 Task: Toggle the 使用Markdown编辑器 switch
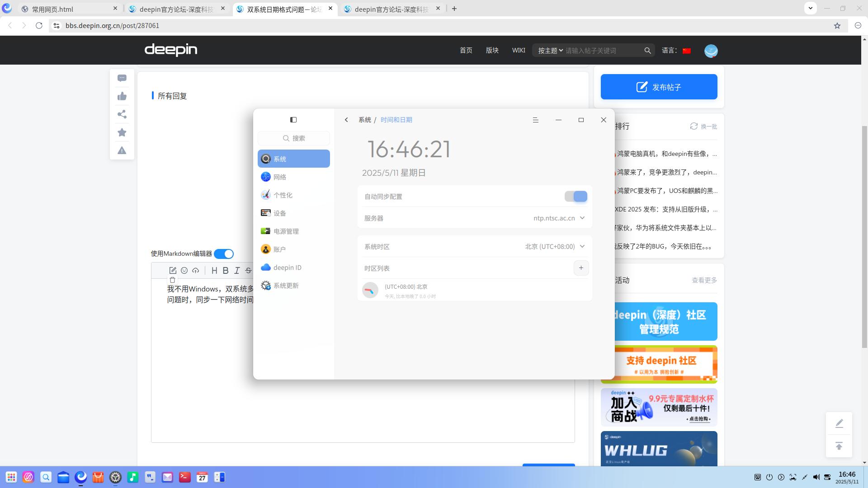(224, 254)
